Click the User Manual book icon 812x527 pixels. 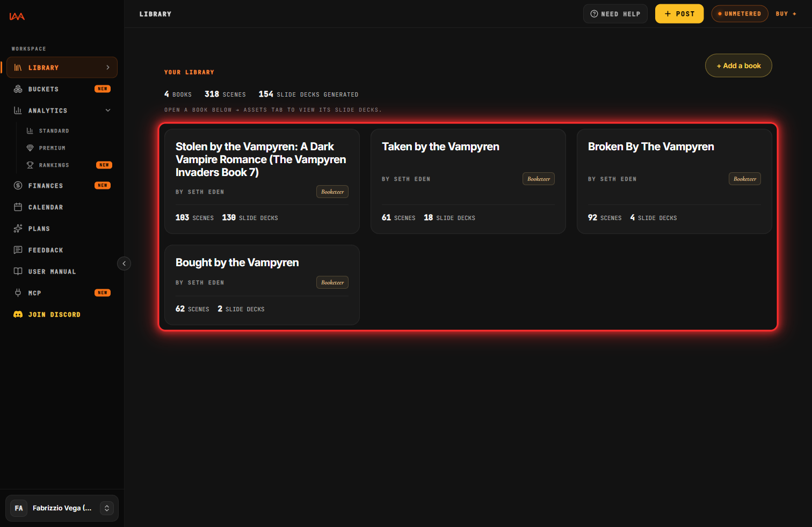[x=18, y=272]
